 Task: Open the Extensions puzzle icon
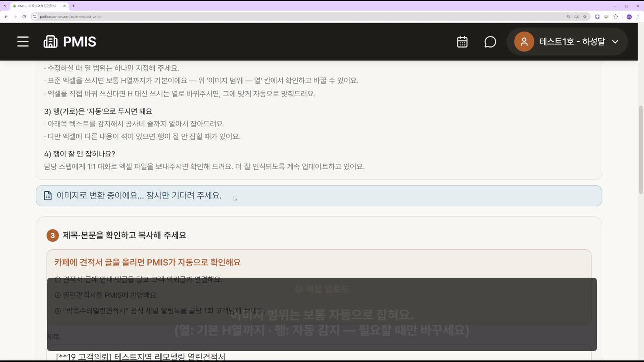click(616, 17)
